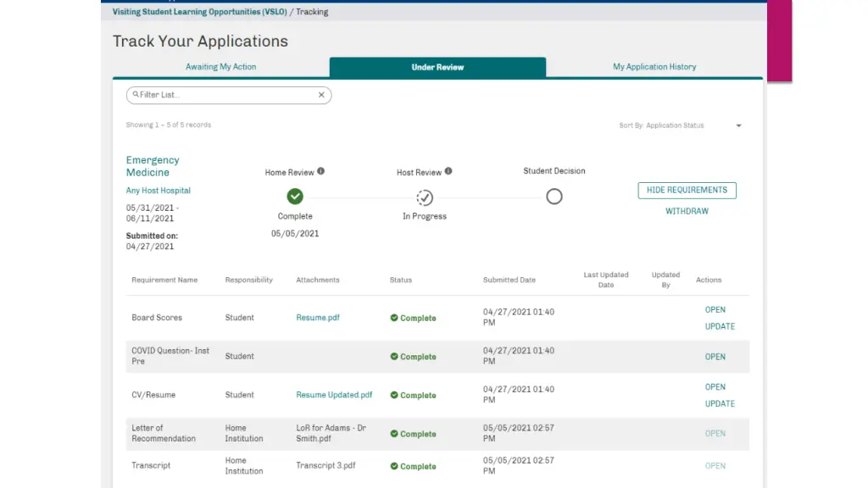
Task: Open the Resume Updated.pdf attachment
Action: pyautogui.click(x=334, y=395)
